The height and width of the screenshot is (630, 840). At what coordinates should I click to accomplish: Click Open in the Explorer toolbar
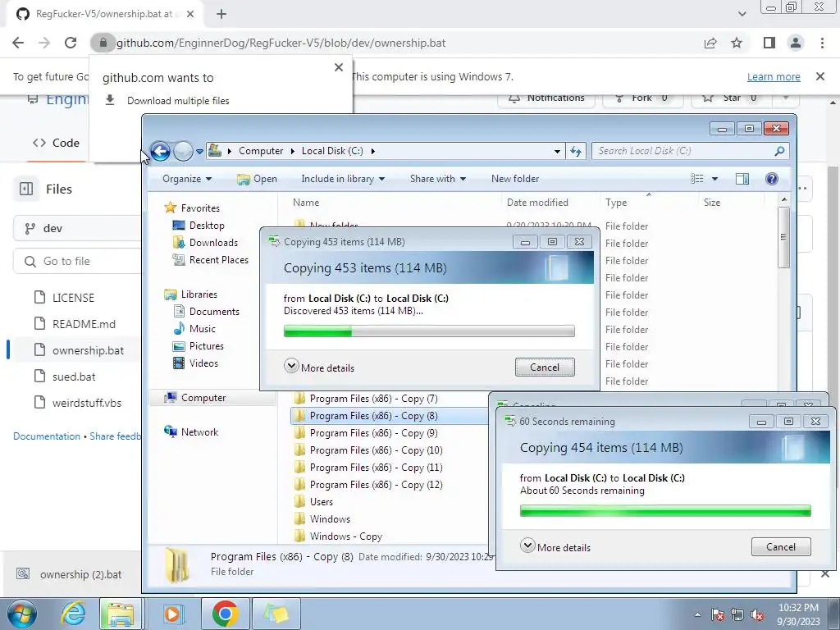[x=257, y=179]
